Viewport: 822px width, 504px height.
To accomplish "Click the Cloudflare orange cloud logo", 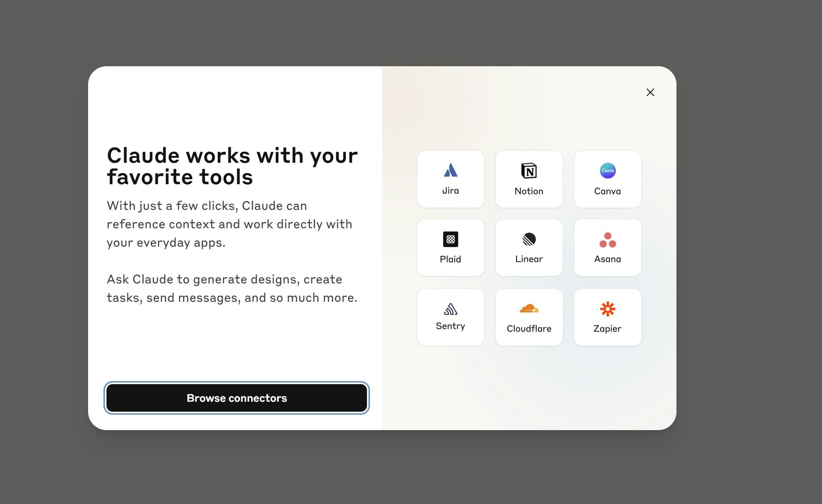I will tap(529, 308).
